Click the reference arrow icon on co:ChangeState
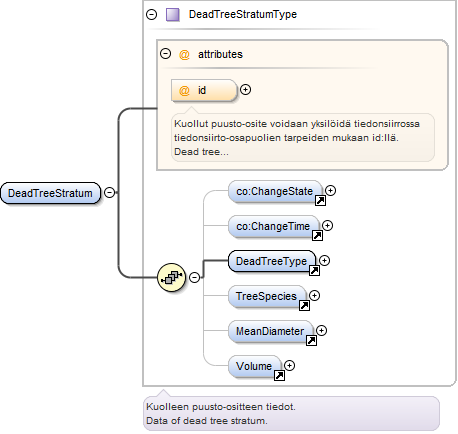This screenshot has width=458, height=434. tap(320, 201)
